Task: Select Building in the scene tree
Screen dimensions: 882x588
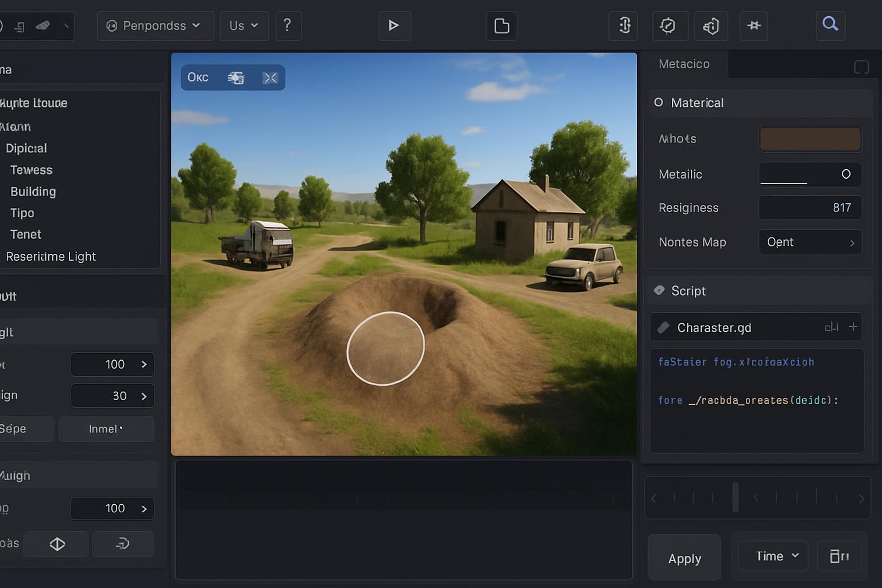Action: [x=33, y=192]
